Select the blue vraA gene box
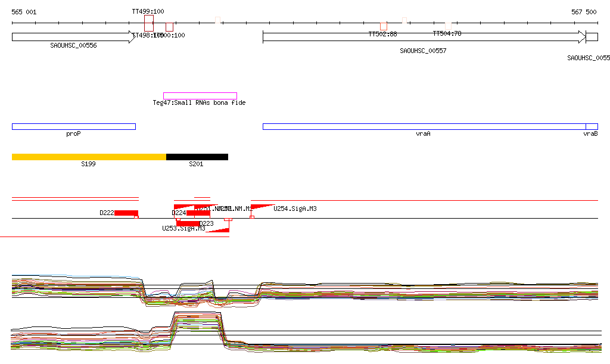 [x=424, y=126]
